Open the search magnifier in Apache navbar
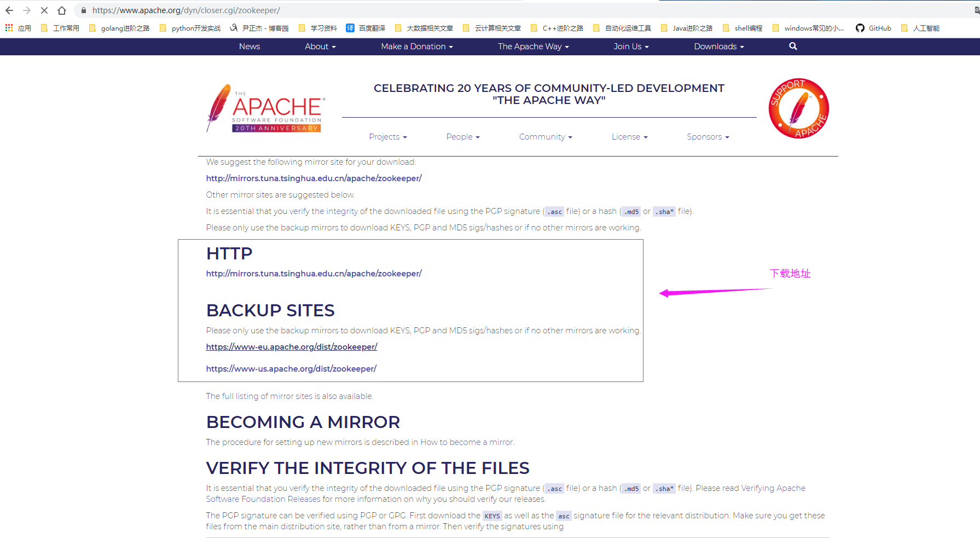The height and width of the screenshot is (538, 980). coord(793,47)
